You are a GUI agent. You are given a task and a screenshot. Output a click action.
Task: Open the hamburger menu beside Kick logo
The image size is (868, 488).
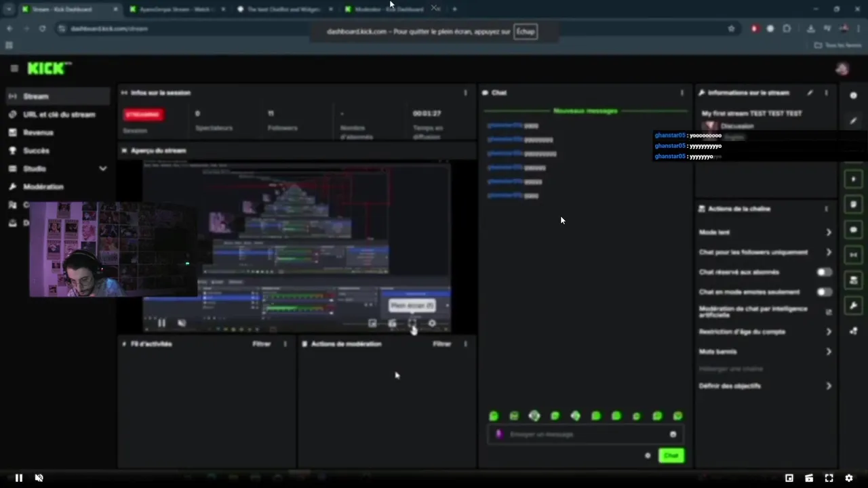point(14,68)
